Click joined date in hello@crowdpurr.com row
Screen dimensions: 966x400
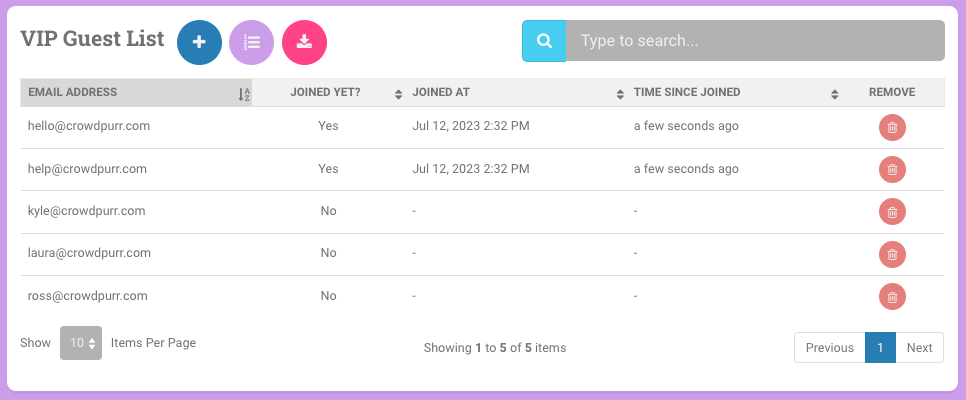471,126
